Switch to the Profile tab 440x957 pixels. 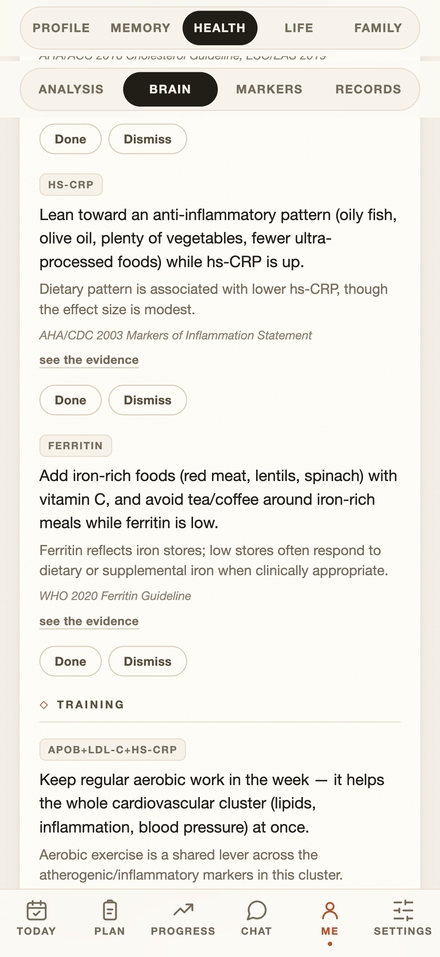tap(61, 28)
